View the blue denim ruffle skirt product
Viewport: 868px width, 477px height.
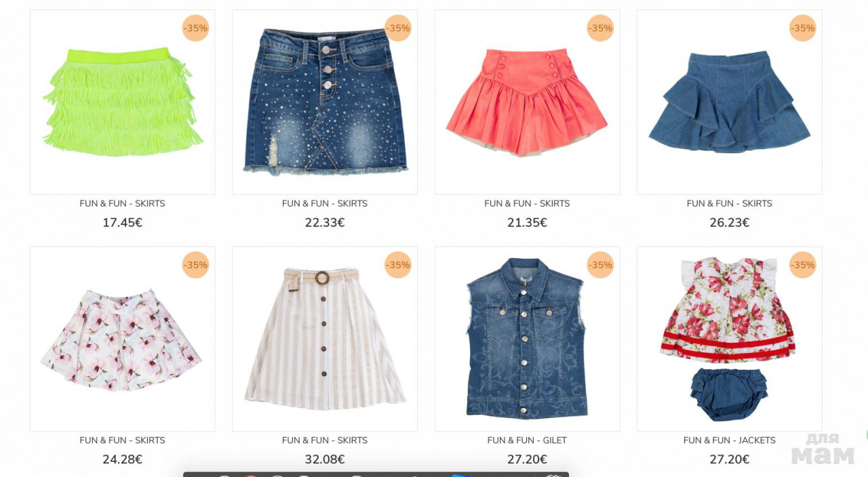[x=730, y=102]
